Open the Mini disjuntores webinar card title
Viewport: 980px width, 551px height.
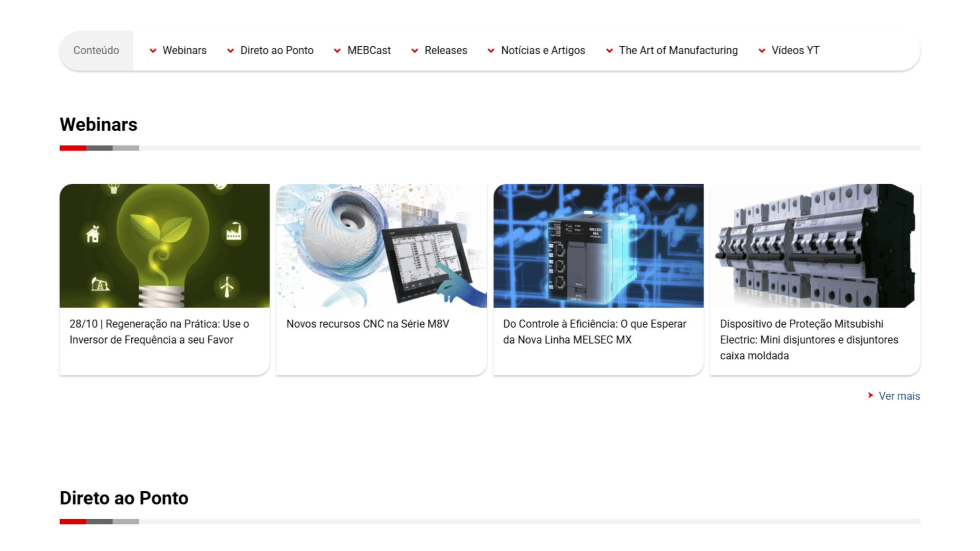(x=808, y=340)
